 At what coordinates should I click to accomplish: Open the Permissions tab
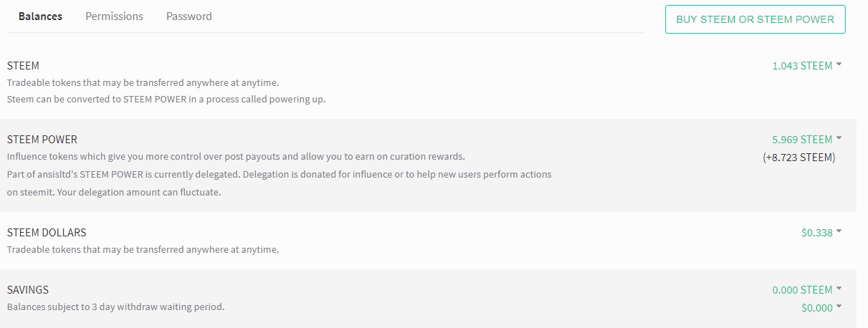coord(114,16)
